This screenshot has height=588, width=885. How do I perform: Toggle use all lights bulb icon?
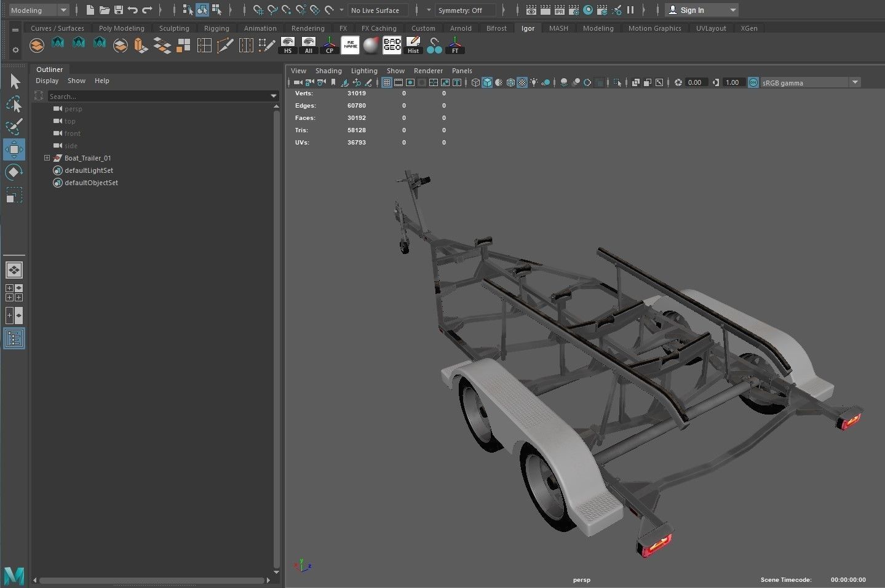click(534, 82)
